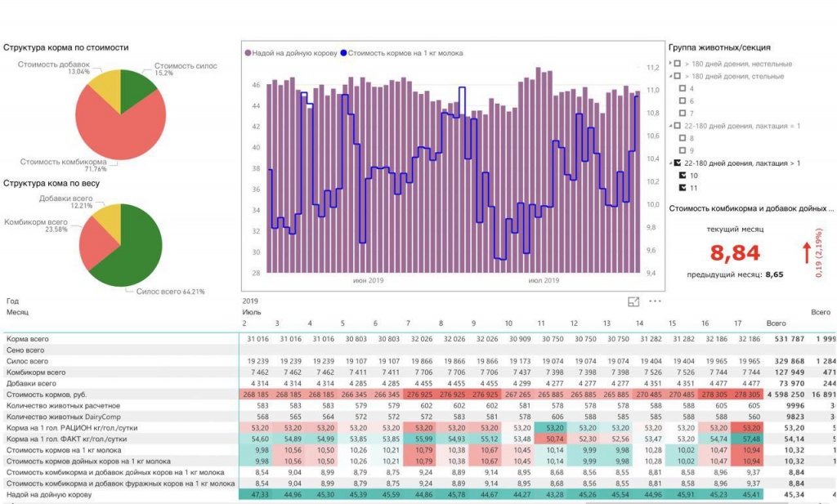Select the yellow 'Добавки всего' pie slice

click(110, 221)
